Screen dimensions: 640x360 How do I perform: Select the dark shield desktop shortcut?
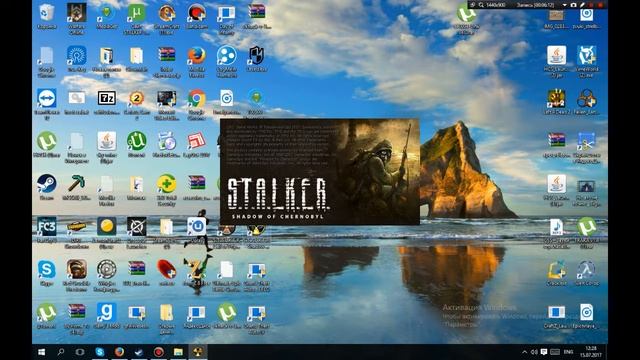click(256, 56)
